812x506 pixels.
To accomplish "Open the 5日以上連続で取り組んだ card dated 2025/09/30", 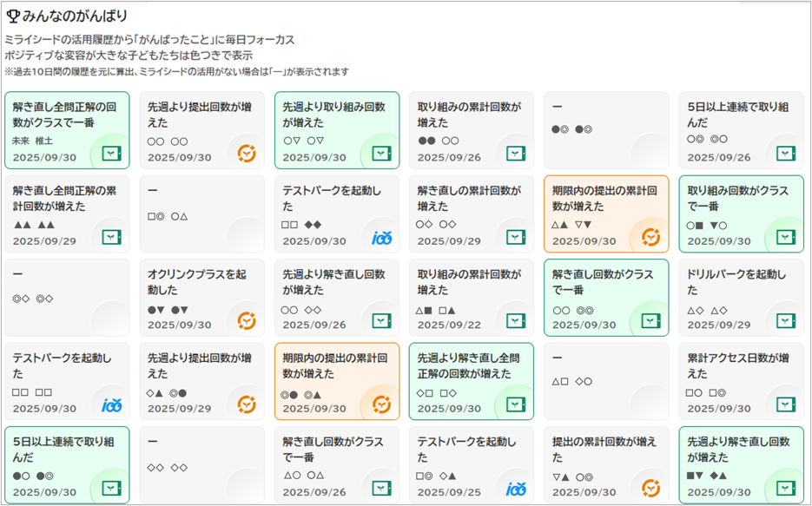I will point(66,464).
